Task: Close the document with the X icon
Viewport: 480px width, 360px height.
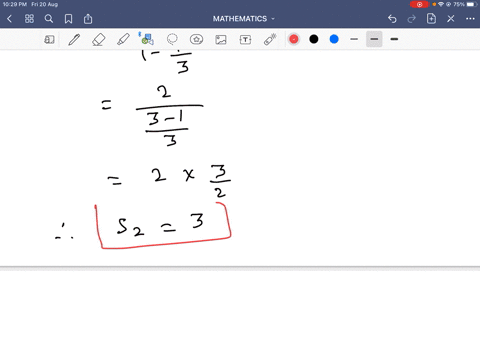Action: click(451, 19)
